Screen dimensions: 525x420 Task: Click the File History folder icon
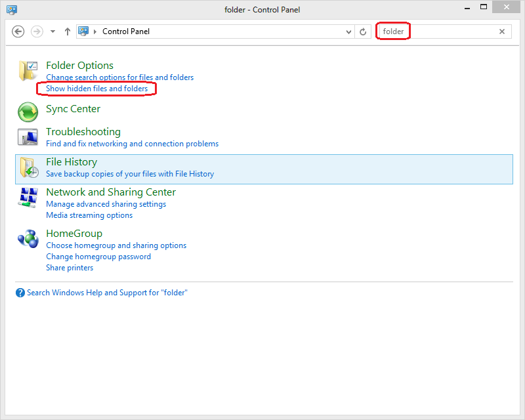(x=29, y=167)
